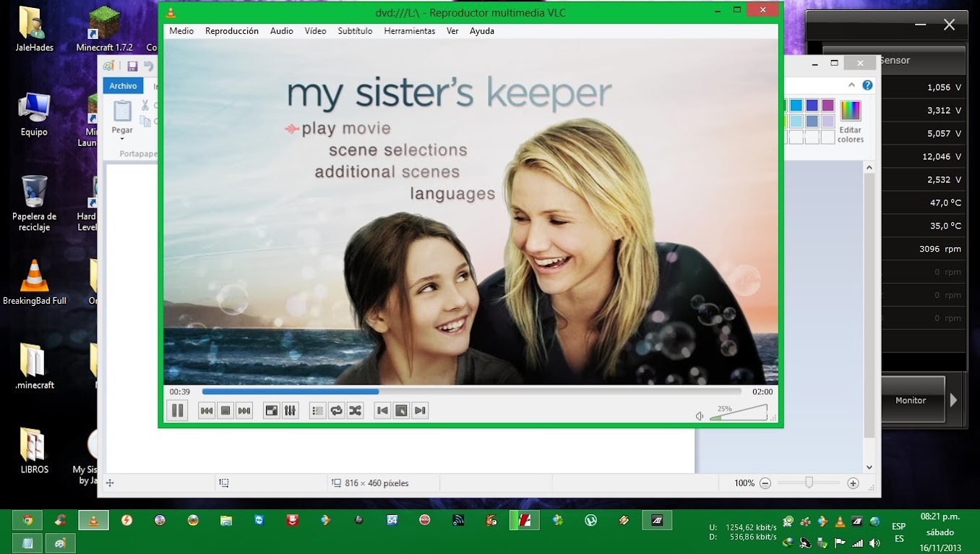Adjust the Paint zoom slider
This screenshot has width=980, height=554.
(x=809, y=483)
